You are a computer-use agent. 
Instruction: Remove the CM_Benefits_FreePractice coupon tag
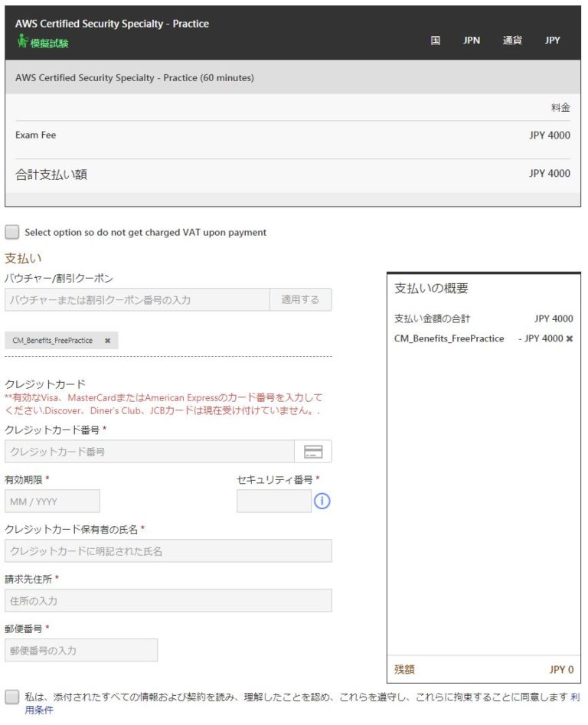(107, 341)
